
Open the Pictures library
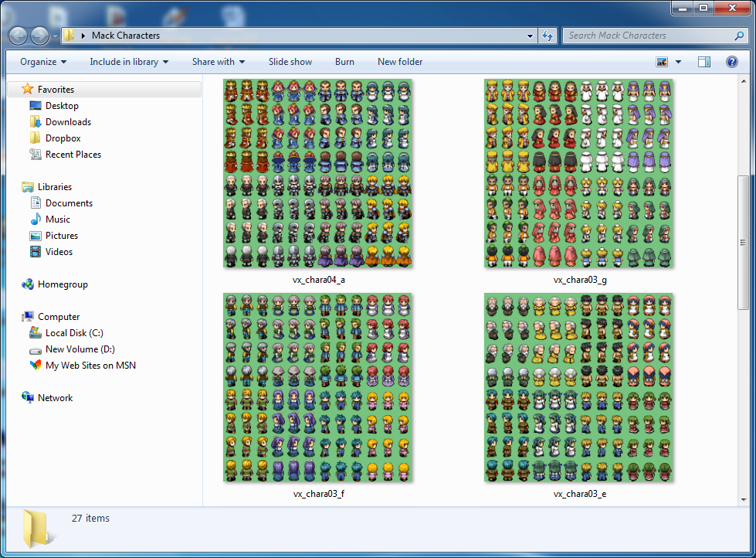click(61, 236)
